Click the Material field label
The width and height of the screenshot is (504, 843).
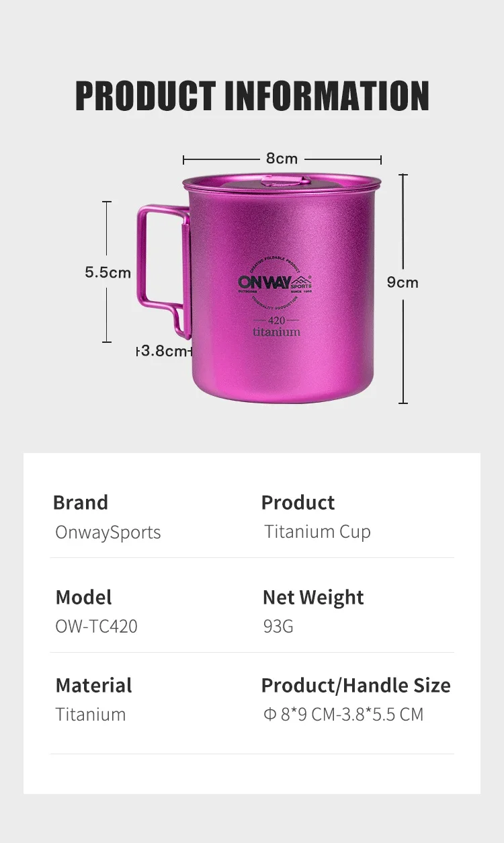coord(93,685)
